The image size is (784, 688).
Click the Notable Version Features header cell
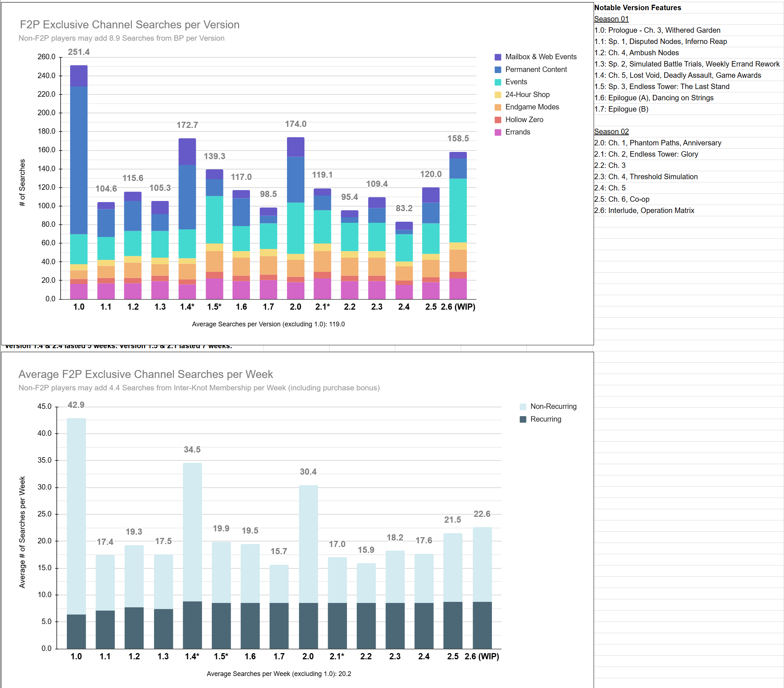(x=638, y=8)
